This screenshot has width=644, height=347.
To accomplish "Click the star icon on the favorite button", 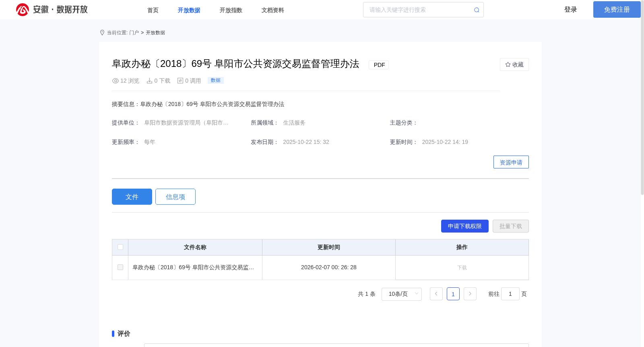I will tap(508, 64).
